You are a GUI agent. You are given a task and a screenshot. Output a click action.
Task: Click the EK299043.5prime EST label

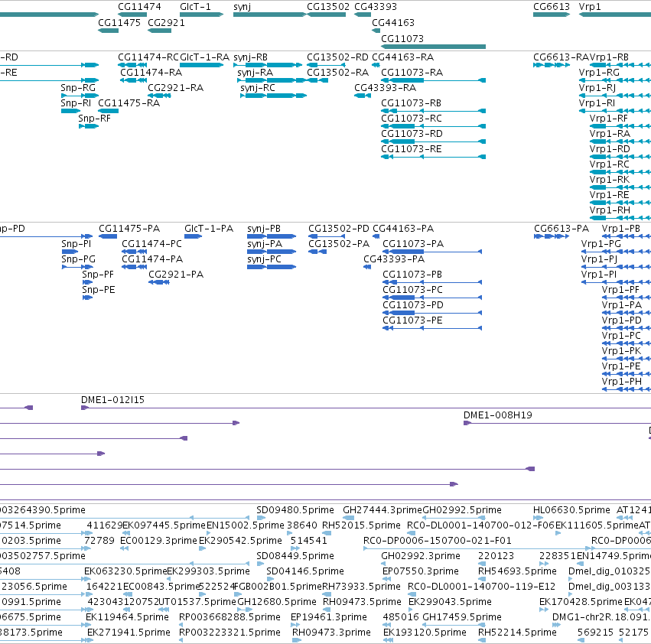(450, 603)
